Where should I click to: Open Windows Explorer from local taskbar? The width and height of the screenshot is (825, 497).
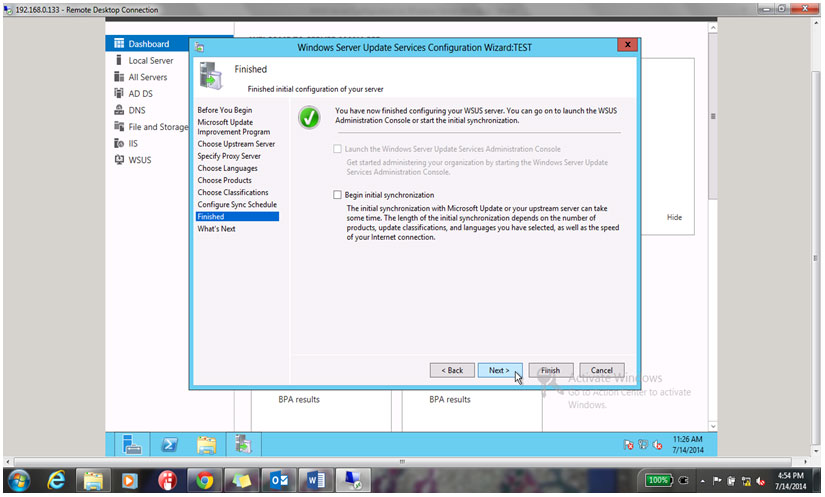(94, 481)
